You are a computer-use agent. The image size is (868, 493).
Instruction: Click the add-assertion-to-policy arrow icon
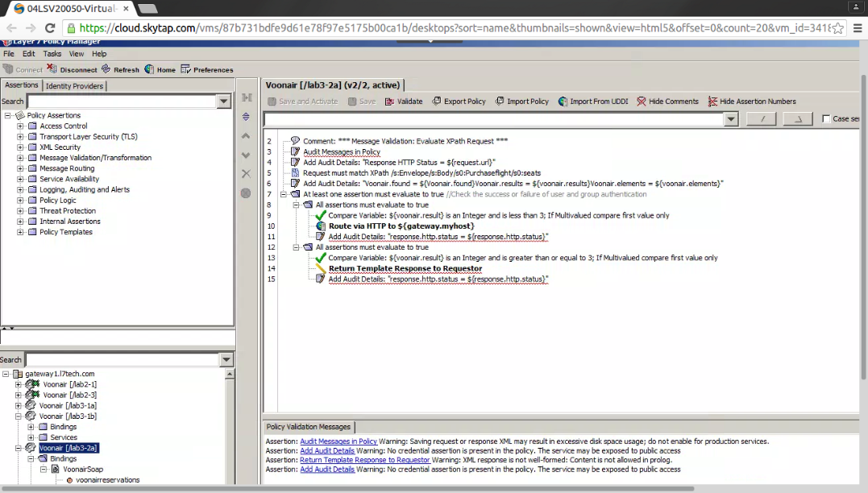(247, 97)
